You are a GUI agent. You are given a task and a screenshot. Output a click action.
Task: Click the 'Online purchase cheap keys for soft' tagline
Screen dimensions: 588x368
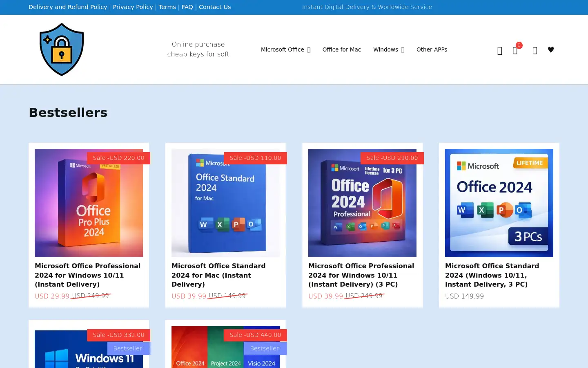click(x=198, y=49)
